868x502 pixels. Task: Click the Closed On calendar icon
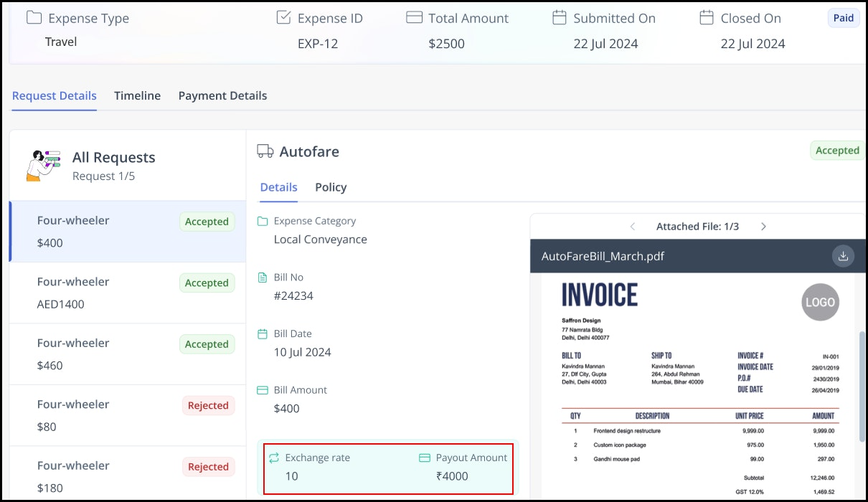(x=707, y=18)
